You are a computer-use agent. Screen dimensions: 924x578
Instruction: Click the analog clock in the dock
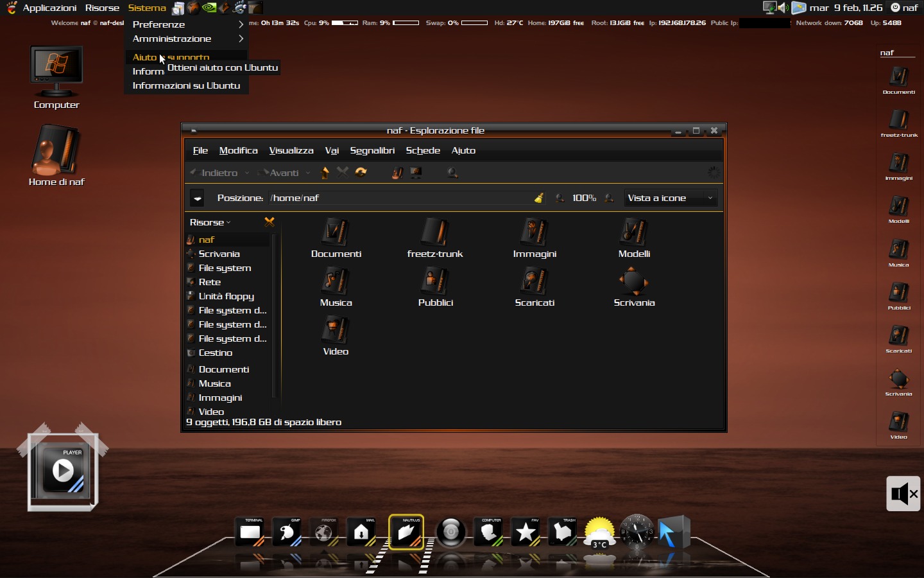[637, 532]
